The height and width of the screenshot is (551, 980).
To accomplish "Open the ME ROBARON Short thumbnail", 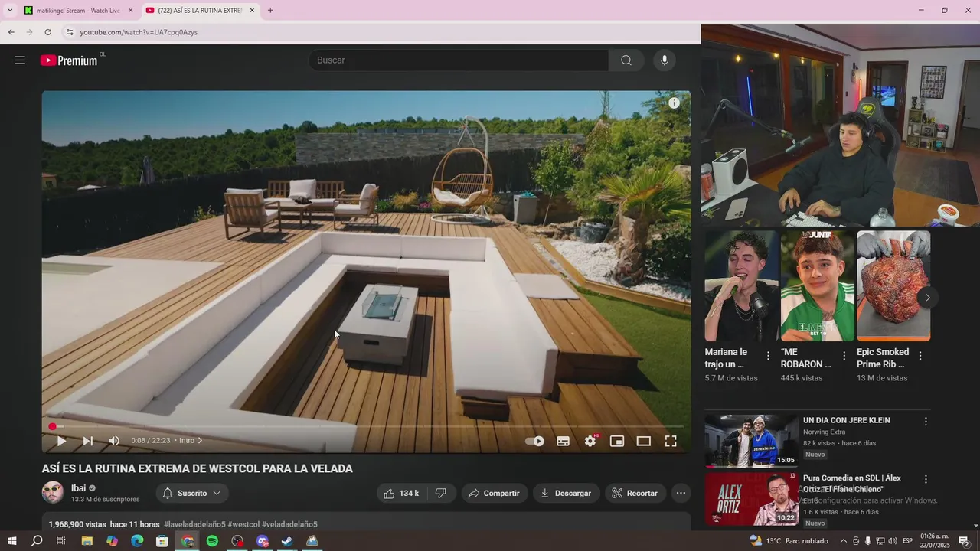I will pos(818,286).
